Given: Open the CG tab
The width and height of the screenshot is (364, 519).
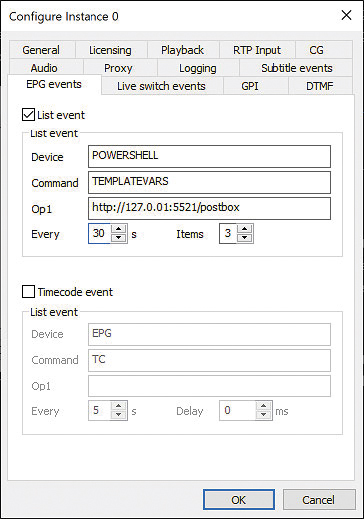Looking at the screenshot, I should click(316, 50).
